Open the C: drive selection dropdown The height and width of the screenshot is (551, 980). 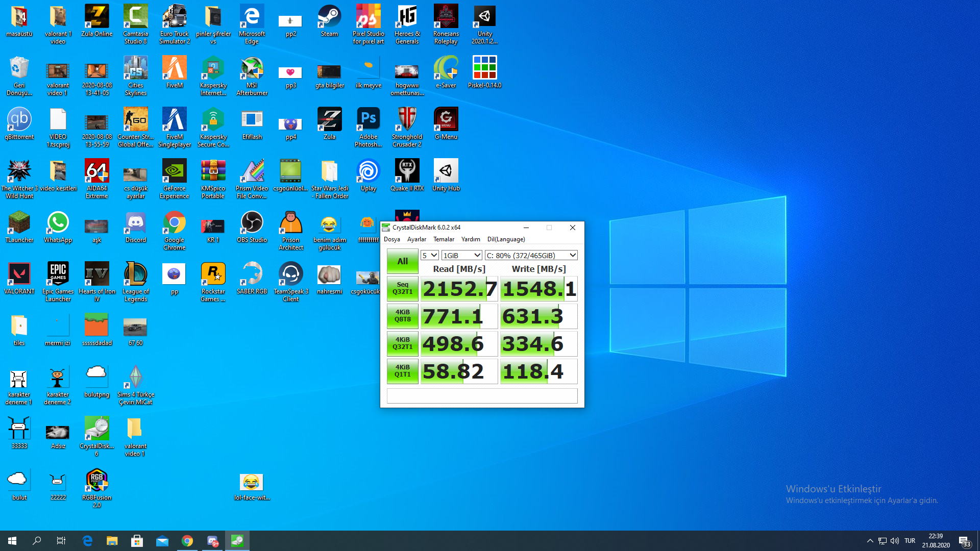[x=531, y=255]
